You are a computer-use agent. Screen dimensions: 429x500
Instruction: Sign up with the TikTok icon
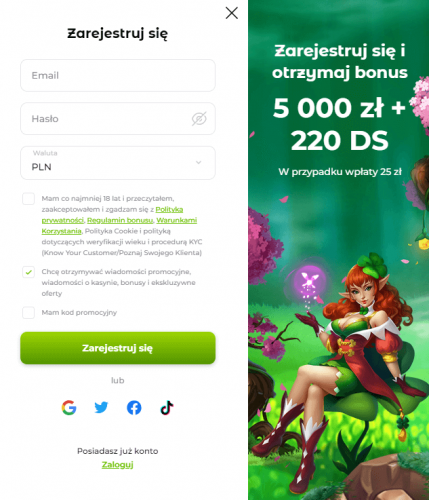(167, 407)
